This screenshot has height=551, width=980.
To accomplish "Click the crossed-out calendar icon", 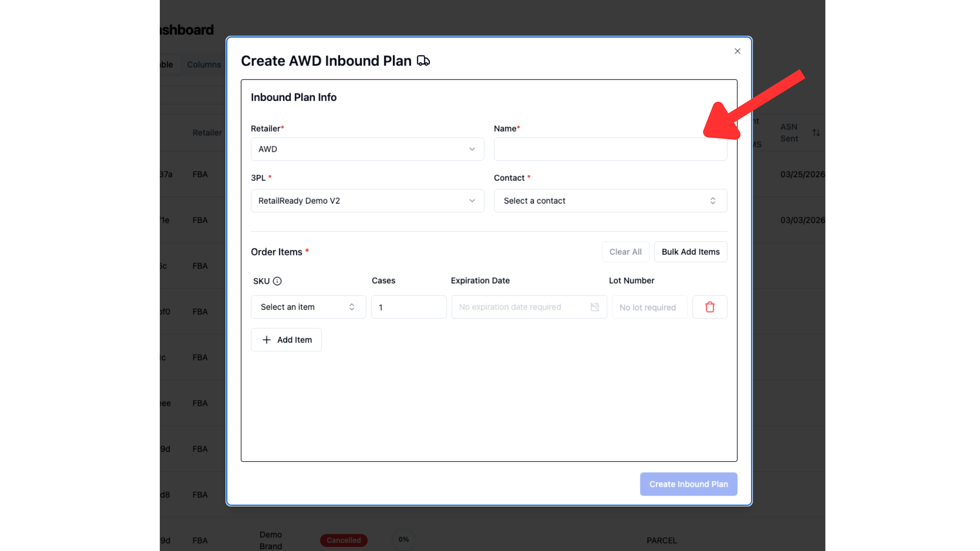I will (595, 307).
